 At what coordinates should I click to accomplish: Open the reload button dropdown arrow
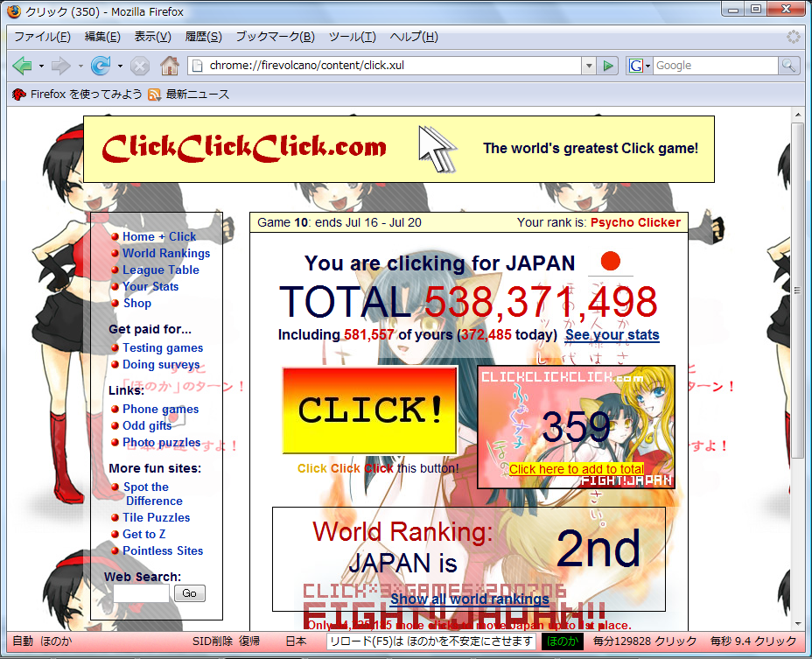click(x=120, y=66)
